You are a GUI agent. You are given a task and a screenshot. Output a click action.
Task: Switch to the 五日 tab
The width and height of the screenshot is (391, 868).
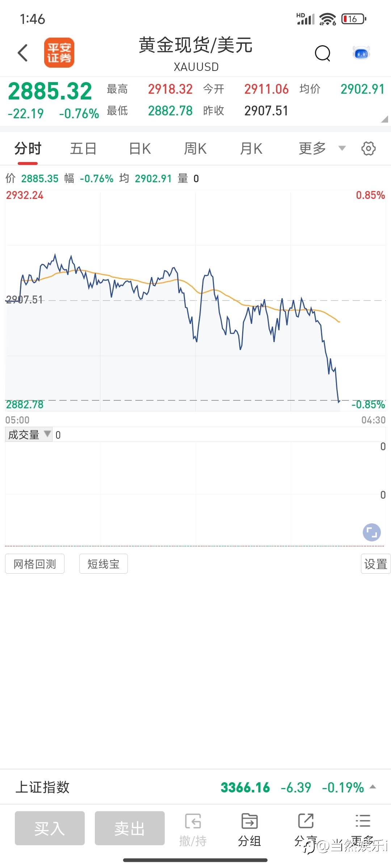point(83,148)
